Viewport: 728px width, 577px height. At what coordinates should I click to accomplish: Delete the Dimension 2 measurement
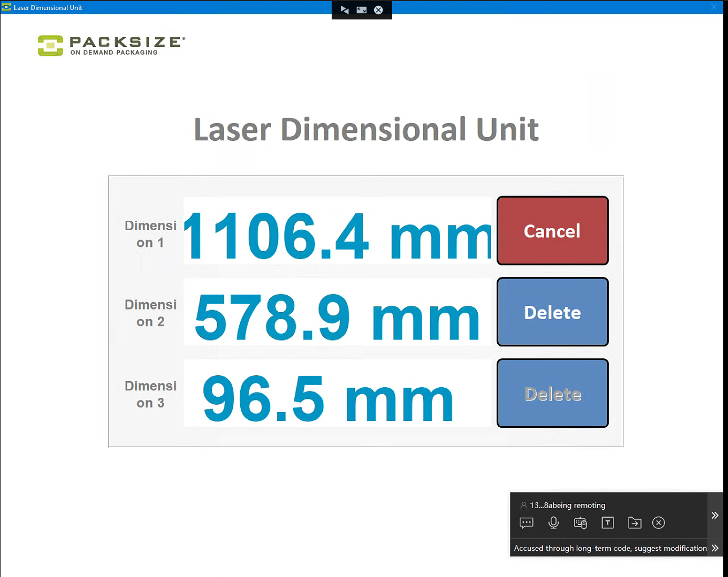(552, 312)
